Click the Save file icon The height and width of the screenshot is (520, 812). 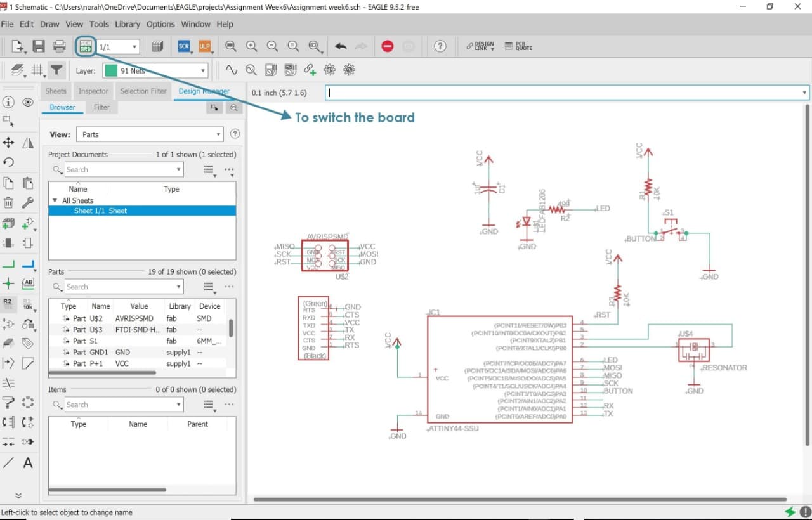tap(39, 46)
